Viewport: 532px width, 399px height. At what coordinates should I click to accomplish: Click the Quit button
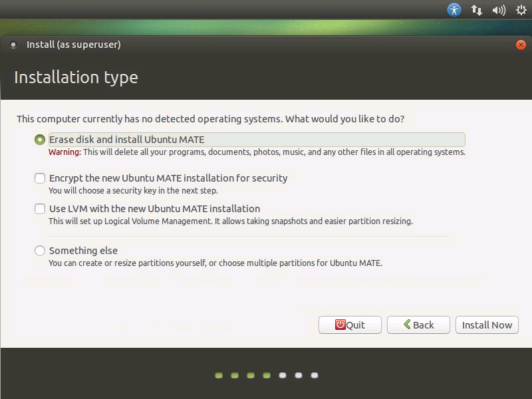click(x=350, y=325)
